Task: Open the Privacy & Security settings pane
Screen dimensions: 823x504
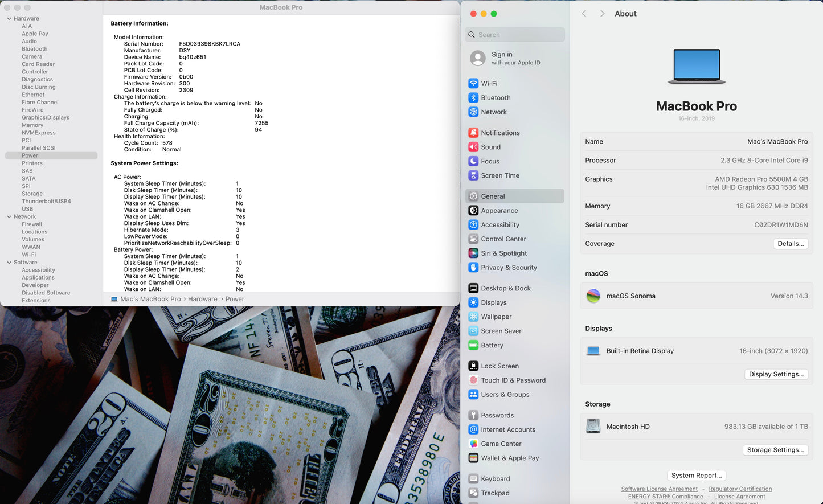Action: (x=509, y=268)
